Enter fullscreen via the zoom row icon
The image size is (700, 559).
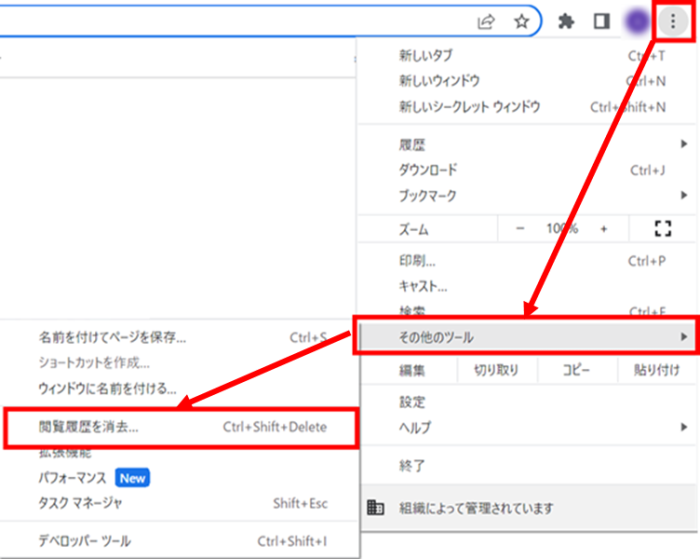(662, 229)
